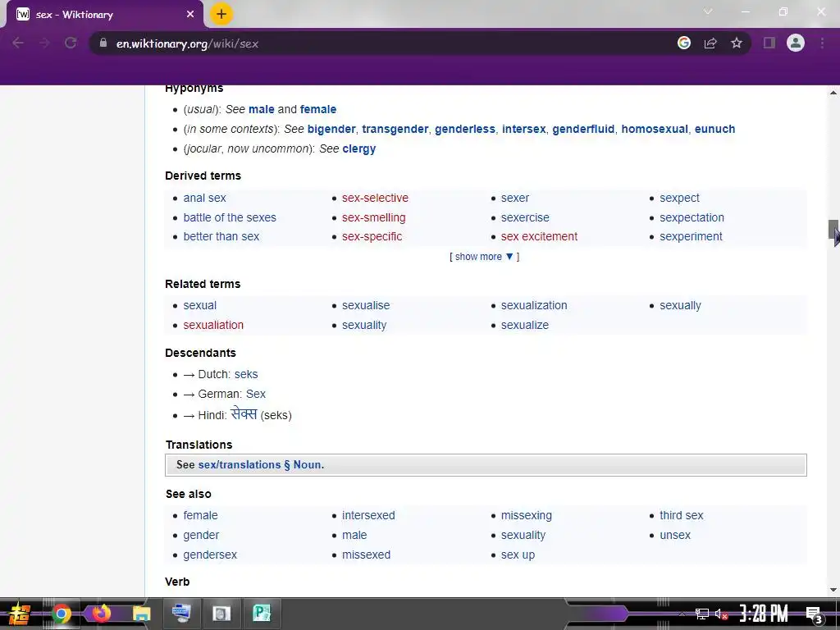Open the Google icon in address bar
This screenshot has width=840, height=630.
(684, 43)
